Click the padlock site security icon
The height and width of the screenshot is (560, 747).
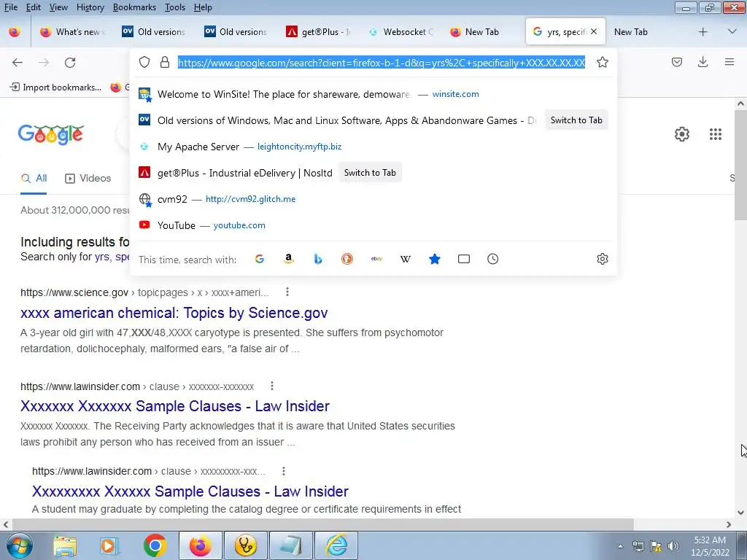[165, 63]
